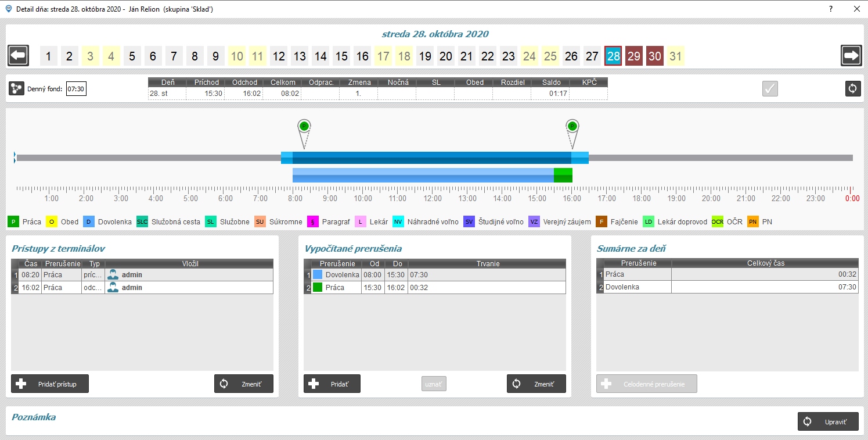The image size is (868, 440).
Task: Click the gray checkmark confirm icon
Action: pyautogui.click(x=770, y=89)
